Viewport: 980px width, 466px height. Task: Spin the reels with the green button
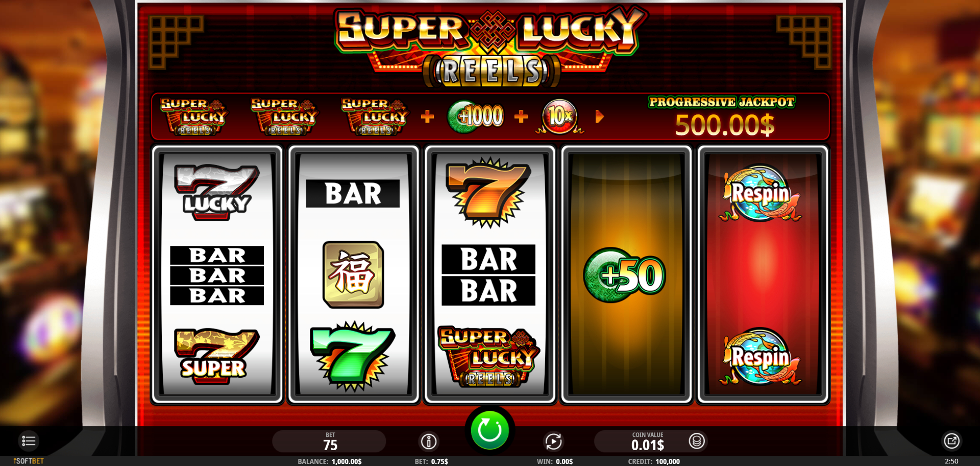(x=489, y=430)
